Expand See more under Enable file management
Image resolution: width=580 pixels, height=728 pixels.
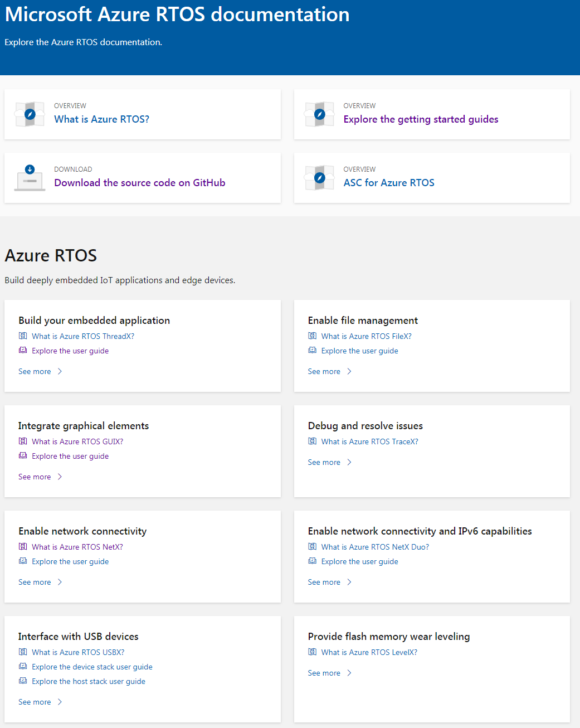coord(330,372)
